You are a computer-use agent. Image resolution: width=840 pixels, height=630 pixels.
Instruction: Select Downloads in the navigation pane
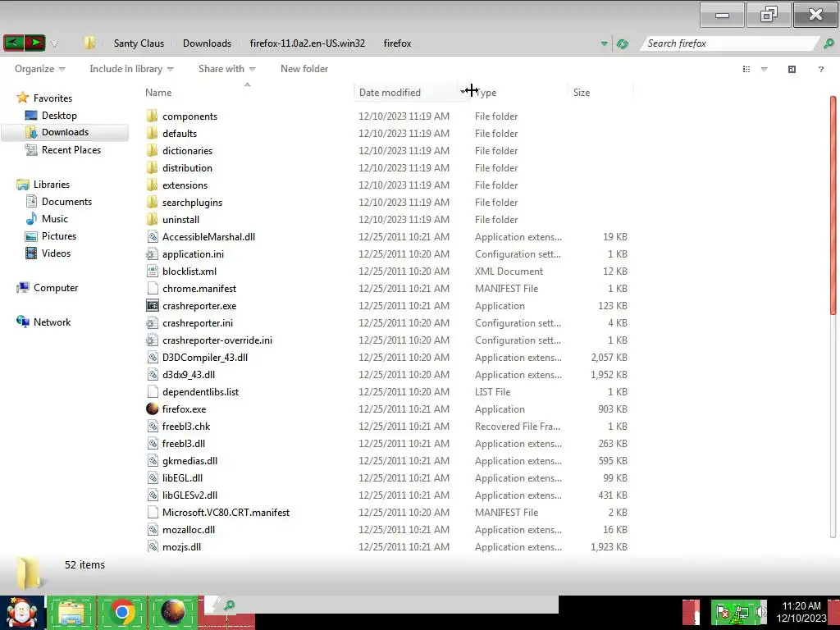tap(65, 132)
